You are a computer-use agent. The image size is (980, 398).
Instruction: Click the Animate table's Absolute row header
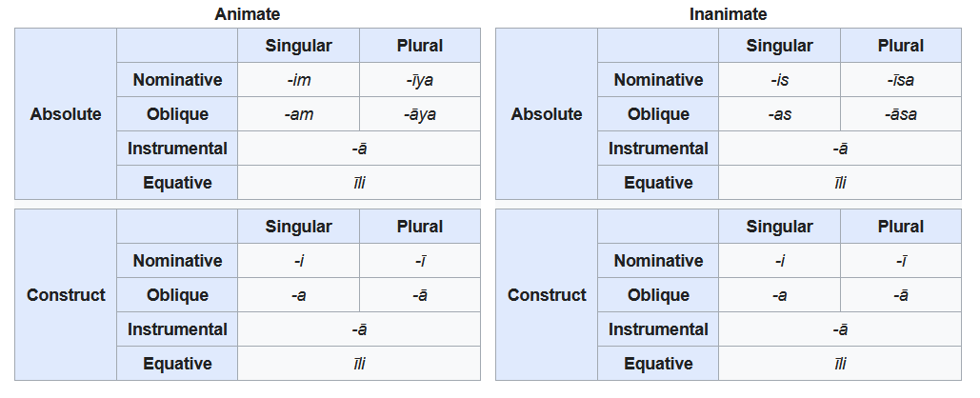click(x=66, y=113)
